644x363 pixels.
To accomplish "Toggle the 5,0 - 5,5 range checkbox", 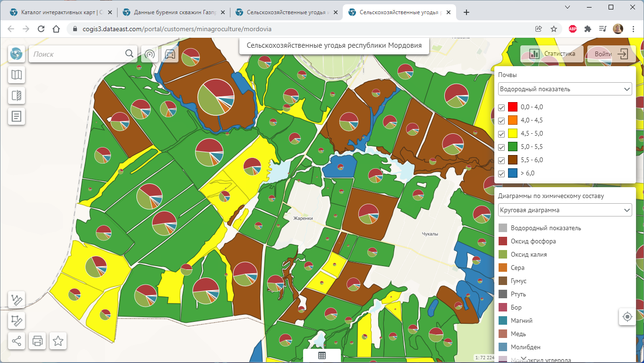I will (x=501, y=147).
